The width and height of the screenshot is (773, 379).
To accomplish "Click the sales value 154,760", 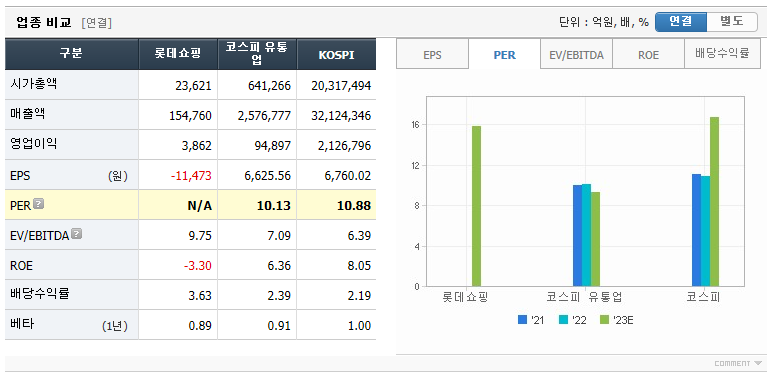I will pyautogui.click(x=190, y=116).
